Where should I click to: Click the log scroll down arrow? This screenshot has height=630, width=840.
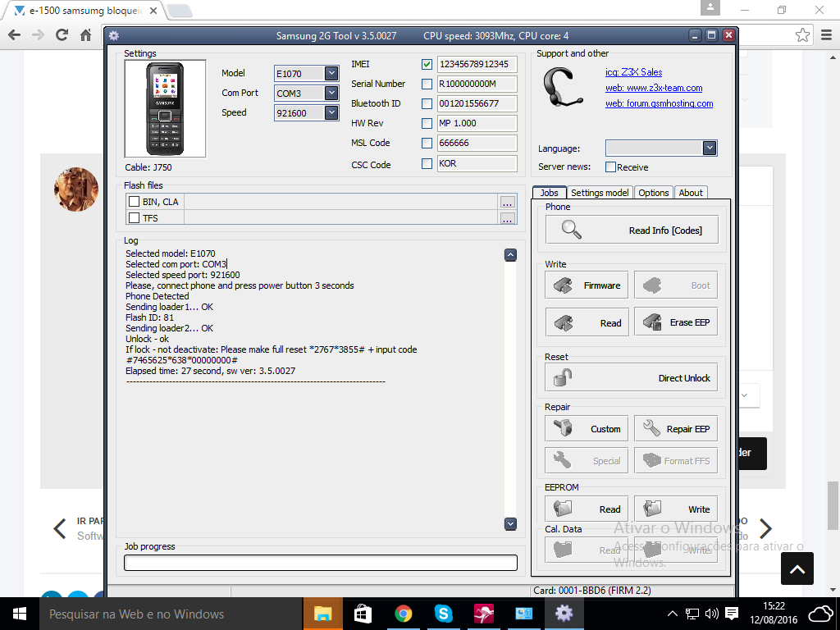pyautogui.click(x=510, y=524)
